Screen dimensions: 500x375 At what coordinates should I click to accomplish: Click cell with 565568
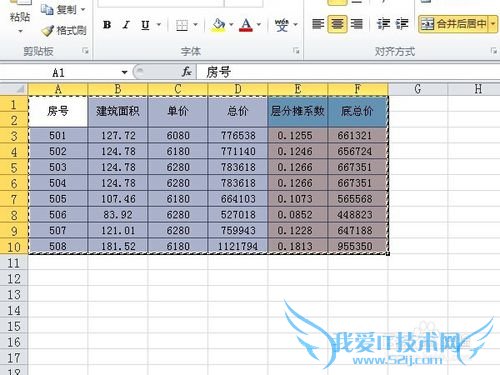tap(358, 199)
